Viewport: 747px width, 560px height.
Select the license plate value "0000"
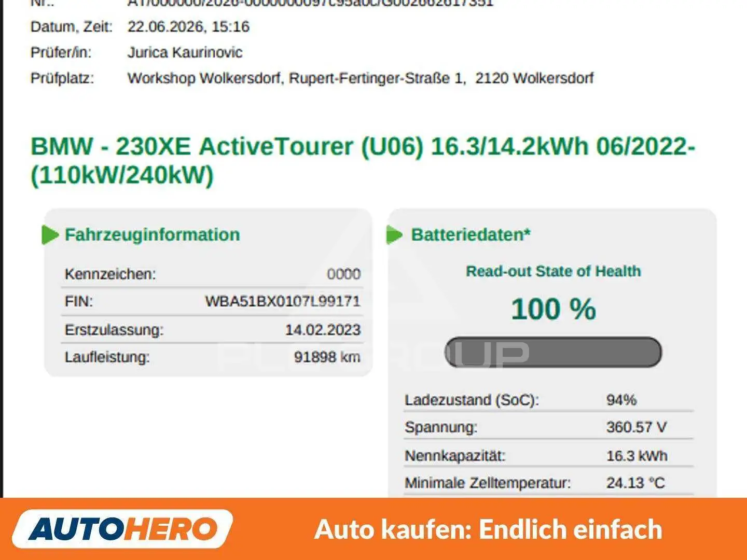pos(343,274)
